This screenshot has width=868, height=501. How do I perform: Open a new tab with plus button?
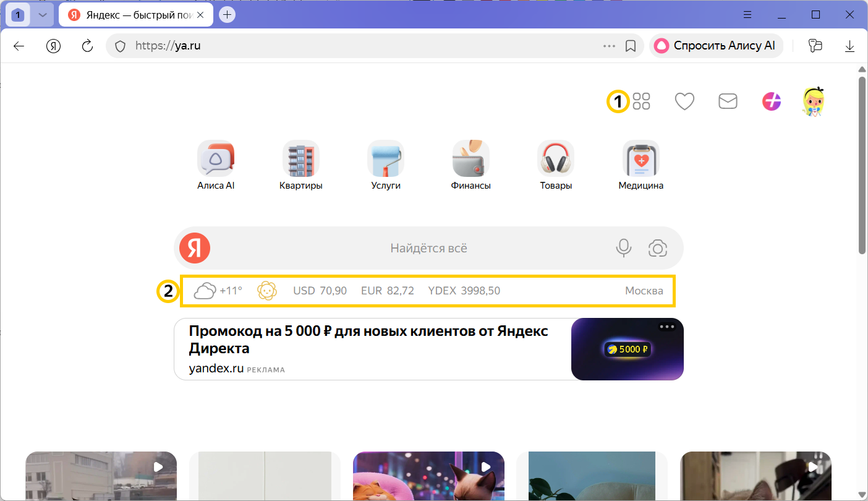pos(228,15)
